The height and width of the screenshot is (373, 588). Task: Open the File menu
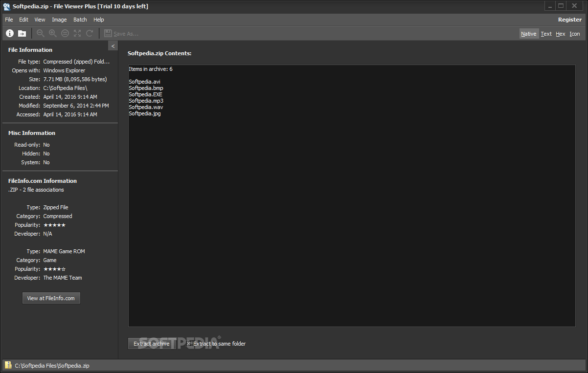tap(9, 20)
